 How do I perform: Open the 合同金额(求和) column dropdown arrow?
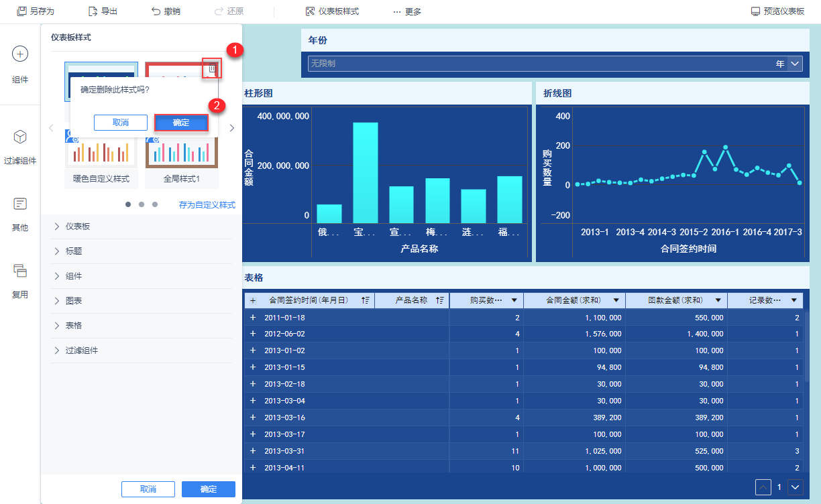coord(616,301)
